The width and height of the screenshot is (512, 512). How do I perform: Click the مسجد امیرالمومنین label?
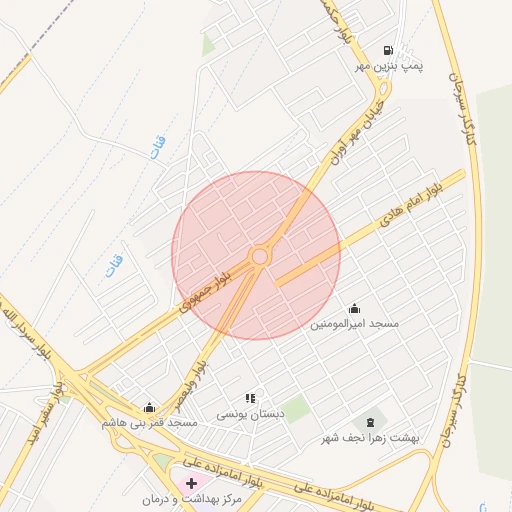pyautogui.click(x=355, y=324)
